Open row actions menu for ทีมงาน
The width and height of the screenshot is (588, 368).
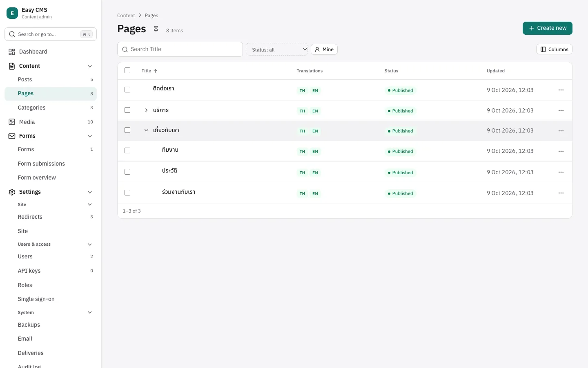point(561,151)
